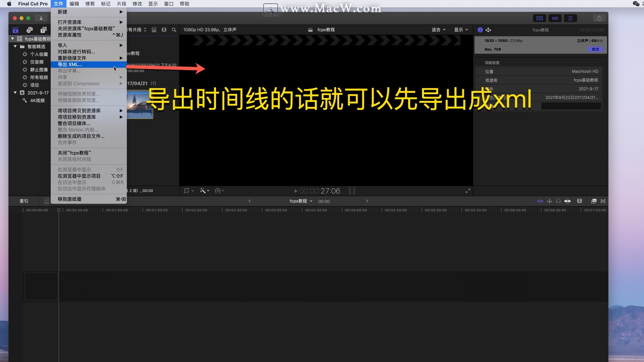Choose 导出 XML... from the menu
This screenshot has width=644, height=362.
(89, 64)
